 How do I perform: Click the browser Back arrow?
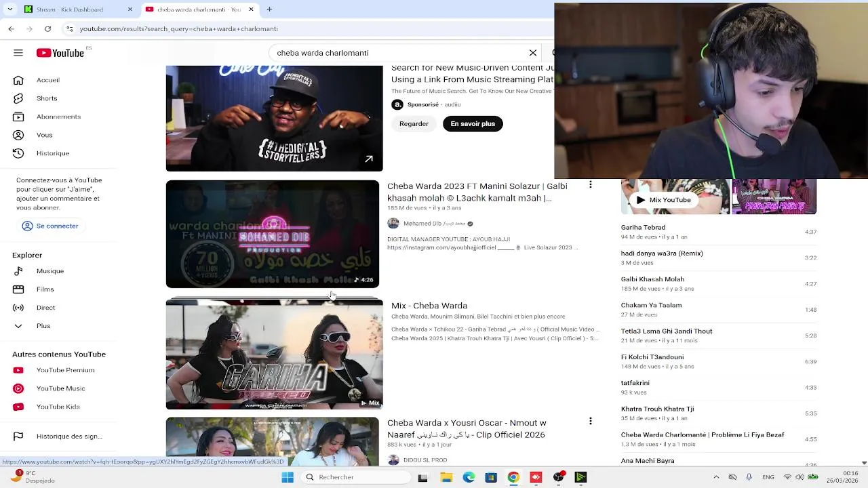pyautogui.click(x=12, y=29)
